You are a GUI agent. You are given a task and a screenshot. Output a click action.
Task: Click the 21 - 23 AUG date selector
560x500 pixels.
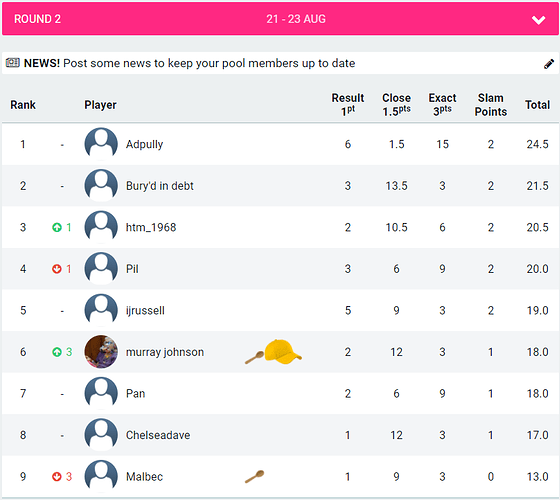click(296, 19)
